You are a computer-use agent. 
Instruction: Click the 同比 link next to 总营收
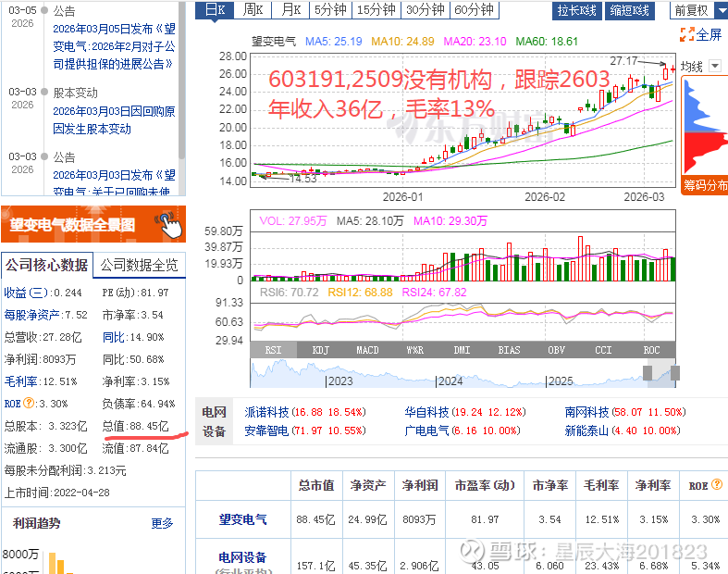tap(113, 337)
